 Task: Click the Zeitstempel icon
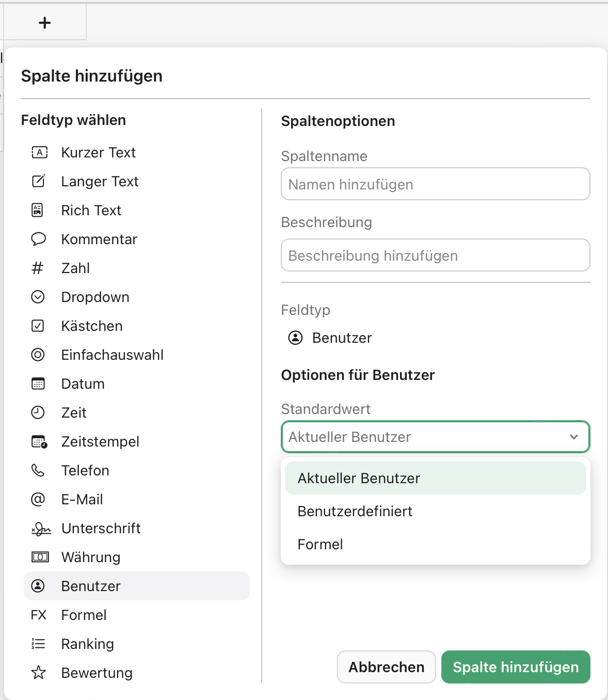pos(38,441)
